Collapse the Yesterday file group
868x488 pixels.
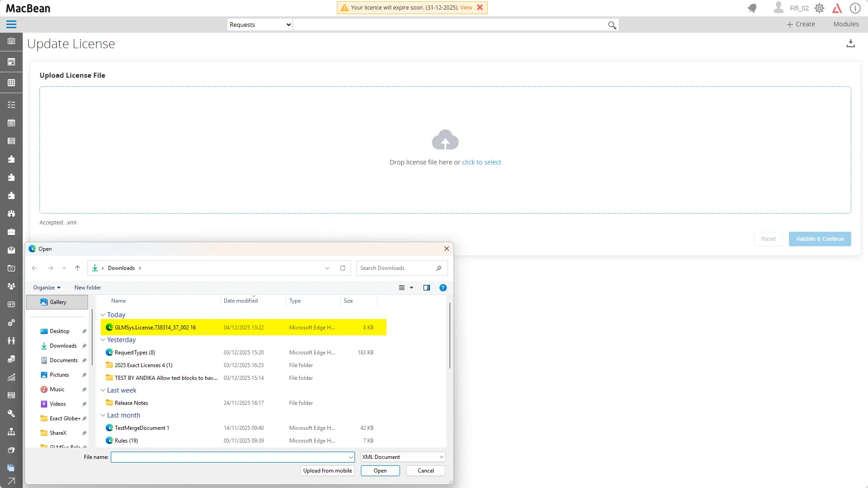coord(103,340)
